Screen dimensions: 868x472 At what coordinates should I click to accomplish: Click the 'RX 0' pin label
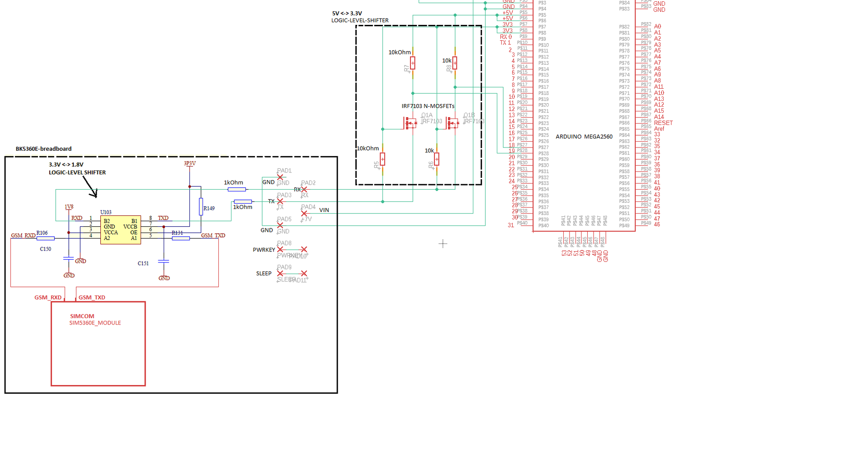click(x=506, y=37)
